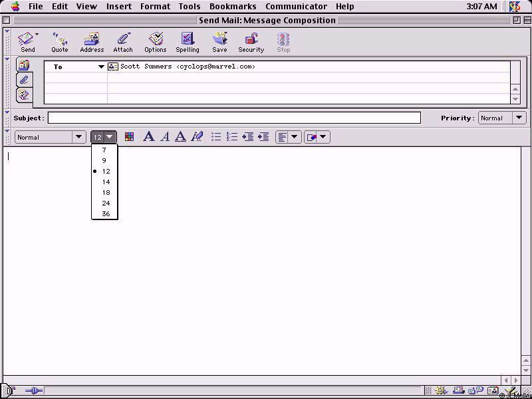The height and width of the screenshot is (399, 532).
Task: Open Navigator from the component bar ship wheel
Action: [440, 391]
